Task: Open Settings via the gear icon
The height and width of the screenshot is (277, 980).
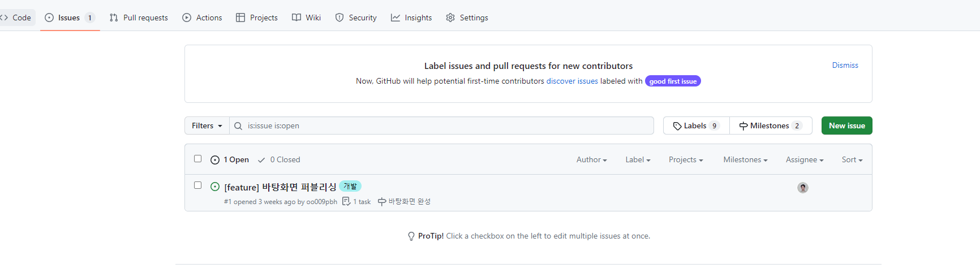Action: (450, 18)
